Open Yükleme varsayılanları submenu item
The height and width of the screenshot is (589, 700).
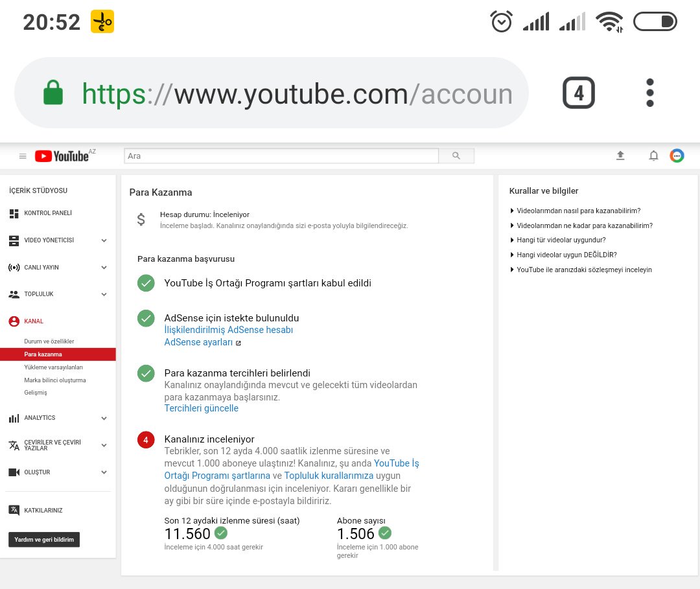54,367
